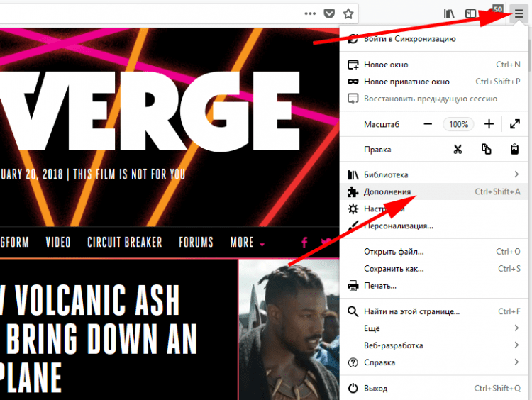532x400 pixels.
Task: Zoom out with minus button
Action: coord(428,124)
